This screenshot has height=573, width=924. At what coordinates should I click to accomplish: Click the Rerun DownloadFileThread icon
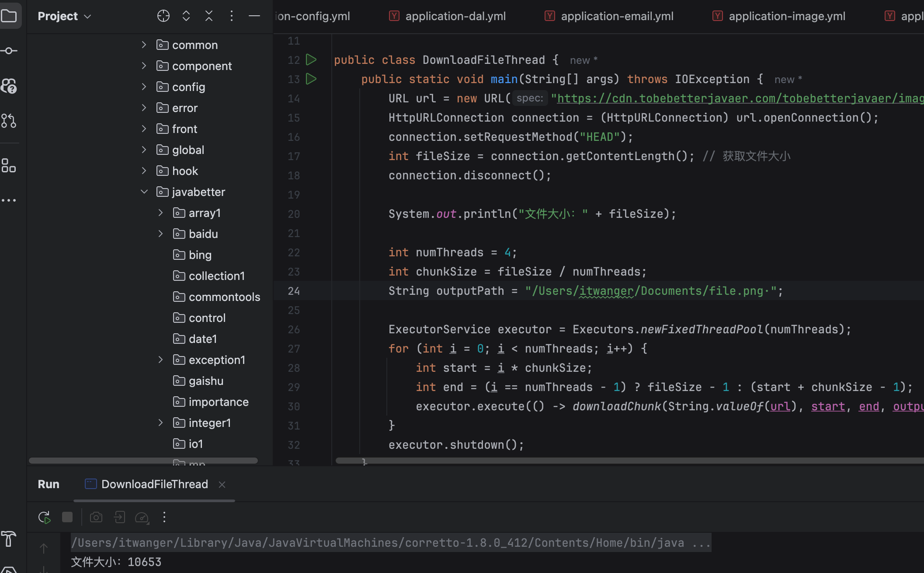tap(44, 517)
